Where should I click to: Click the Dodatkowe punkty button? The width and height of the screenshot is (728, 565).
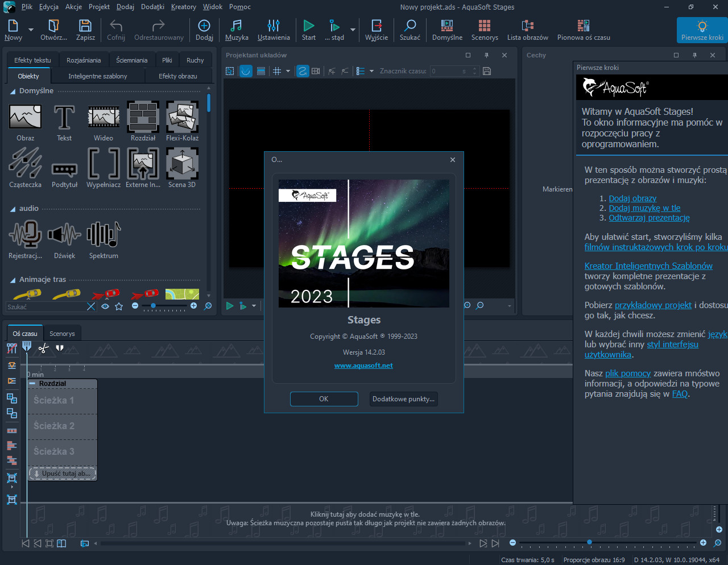click(x=403, y=399)
